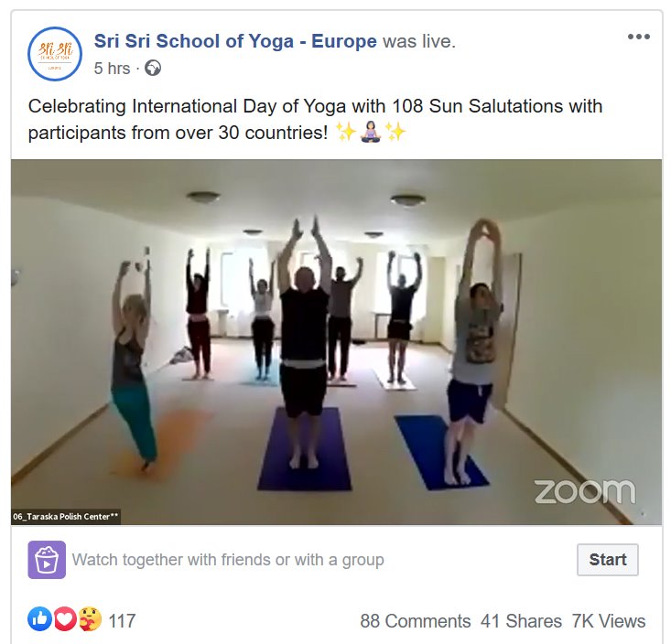Play the yoga live video thumbnail

336,342
